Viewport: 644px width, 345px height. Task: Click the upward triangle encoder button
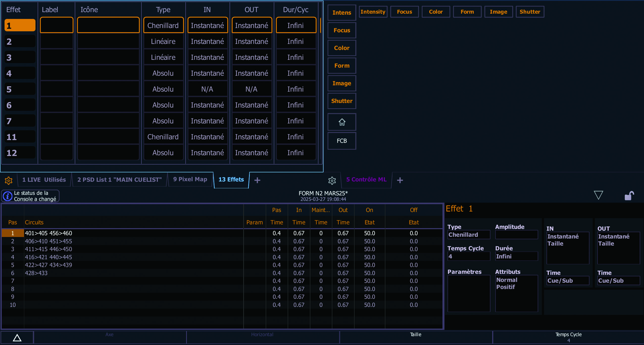(x=17, y=337)
